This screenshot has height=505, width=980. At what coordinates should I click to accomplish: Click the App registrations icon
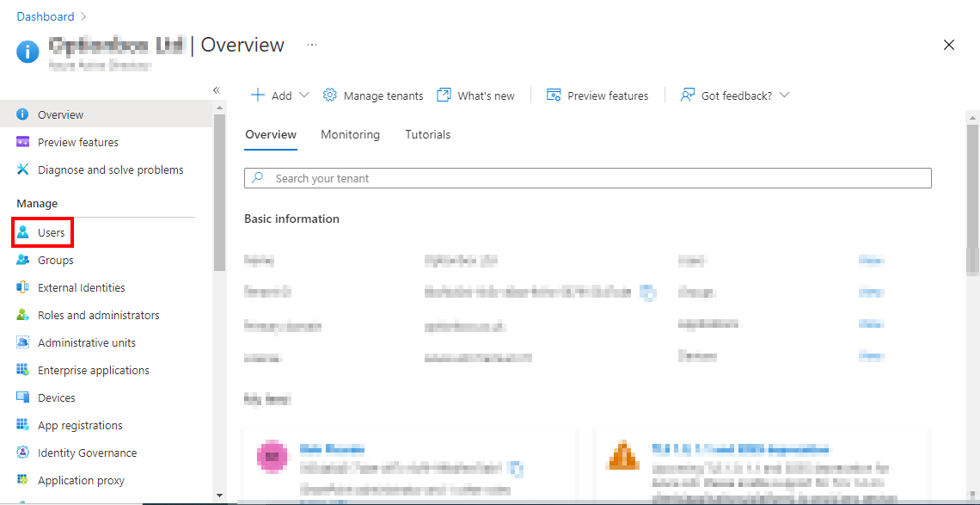coord(22,425)
